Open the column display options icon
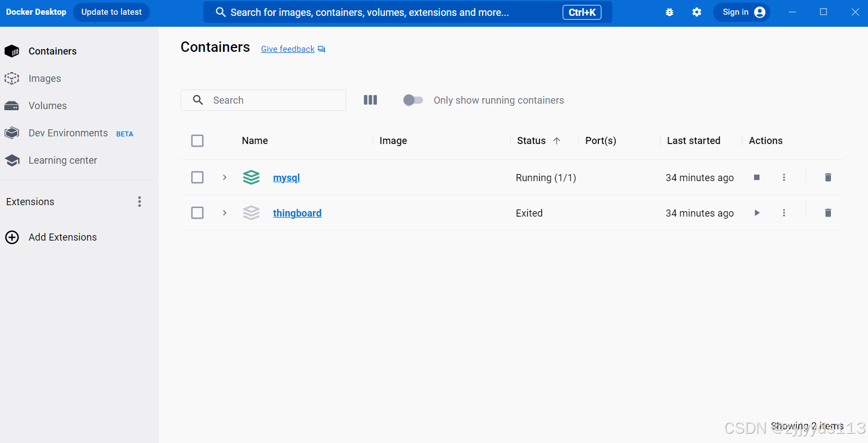This screenshot has height=443, width=868. [370, 100]
